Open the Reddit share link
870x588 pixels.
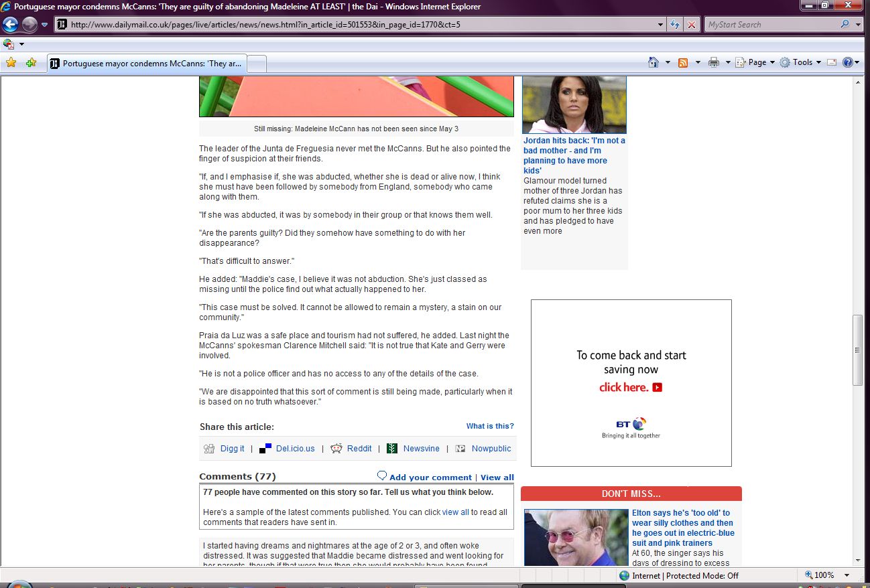pos(359,449)
